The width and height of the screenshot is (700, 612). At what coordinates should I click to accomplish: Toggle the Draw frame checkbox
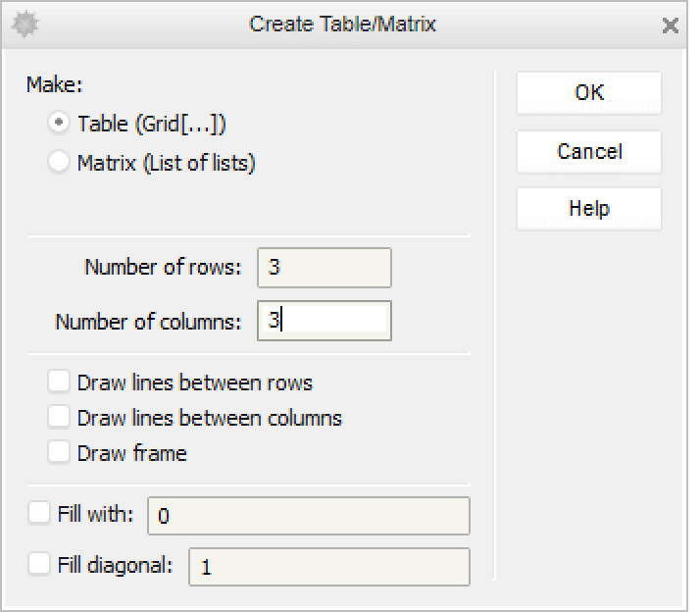click(59, 453)
